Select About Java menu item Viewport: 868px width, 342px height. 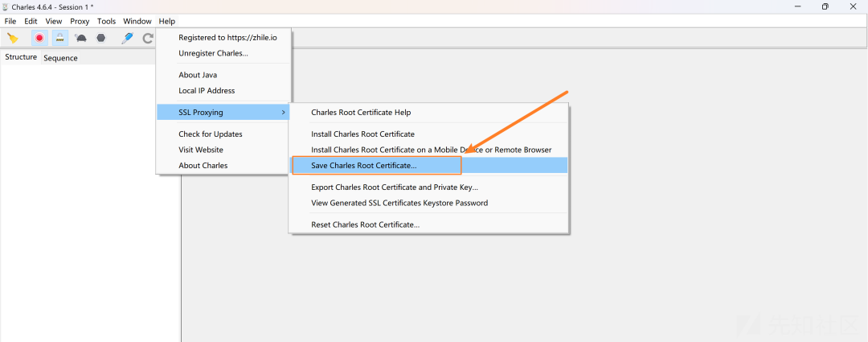click(x=223, y=75)
